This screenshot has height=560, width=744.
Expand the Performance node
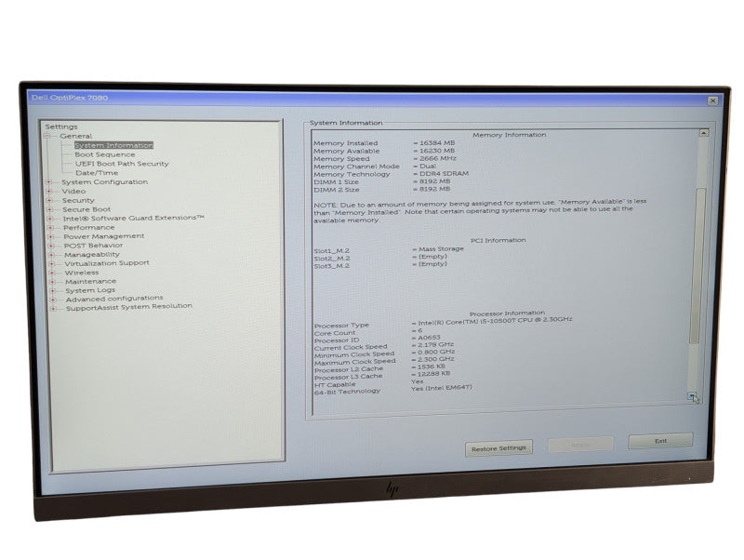(x=51, y=228)
